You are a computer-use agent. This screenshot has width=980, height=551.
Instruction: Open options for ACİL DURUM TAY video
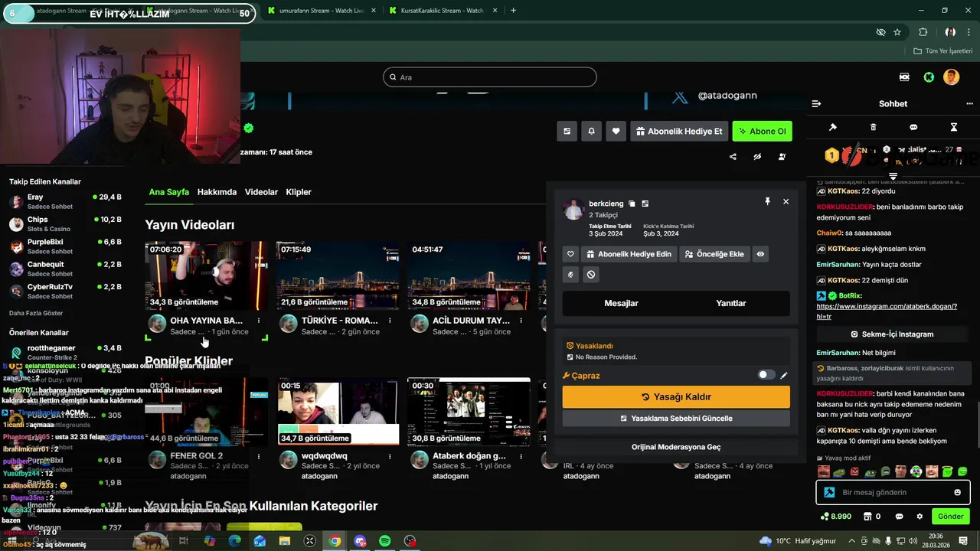click(x=521, y=321)
